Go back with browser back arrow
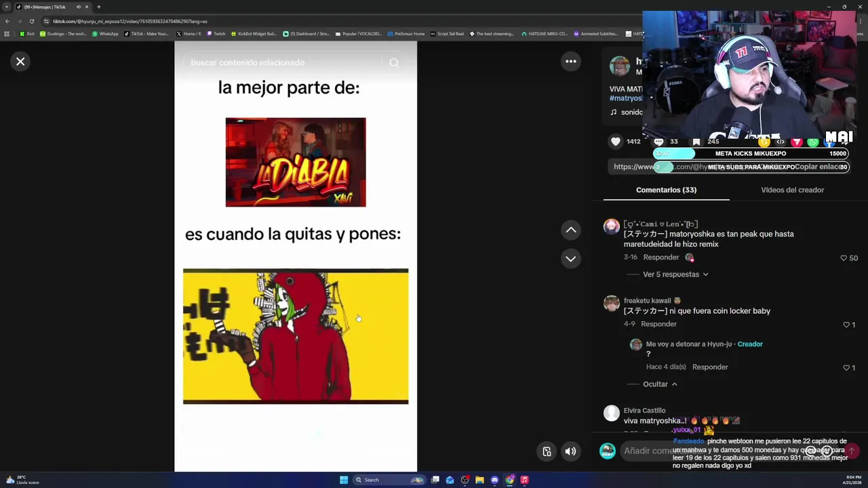The image size is (868, 488). point(7,21)
